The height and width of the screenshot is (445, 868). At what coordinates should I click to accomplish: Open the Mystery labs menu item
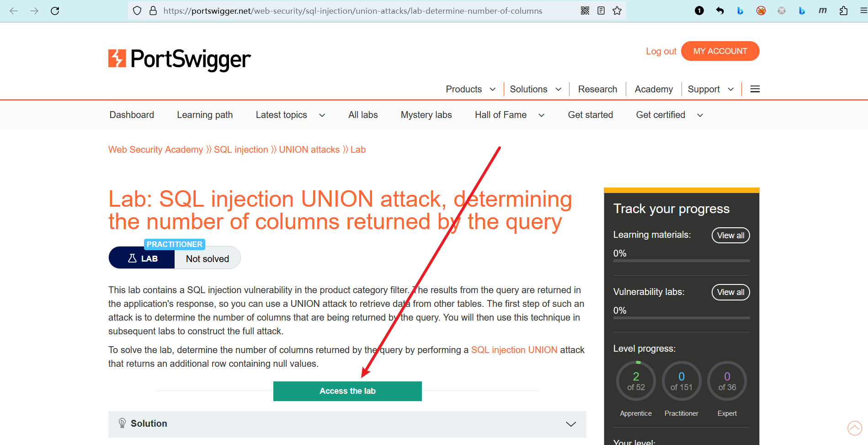pyautogui.click(x=426, y=115)
